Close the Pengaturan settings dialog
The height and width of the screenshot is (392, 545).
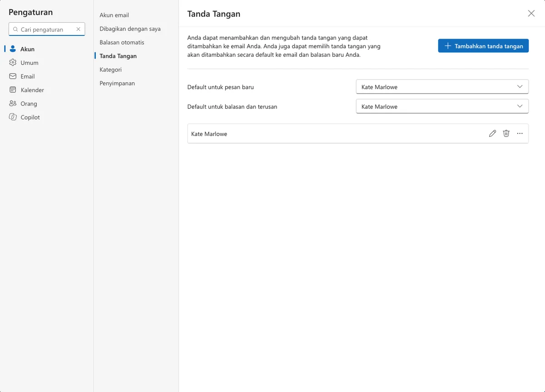[x=531, y=14]
